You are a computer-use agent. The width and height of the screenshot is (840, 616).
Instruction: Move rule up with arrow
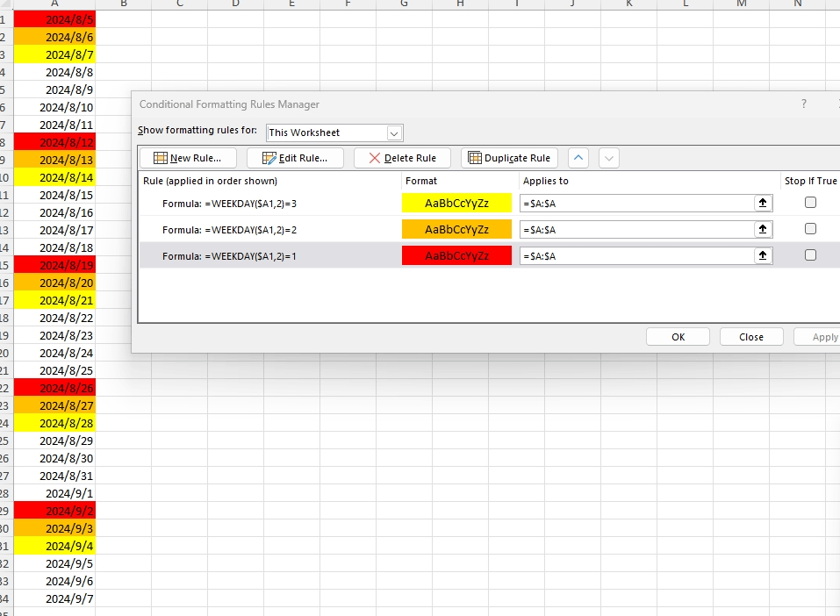click(578, 158)
